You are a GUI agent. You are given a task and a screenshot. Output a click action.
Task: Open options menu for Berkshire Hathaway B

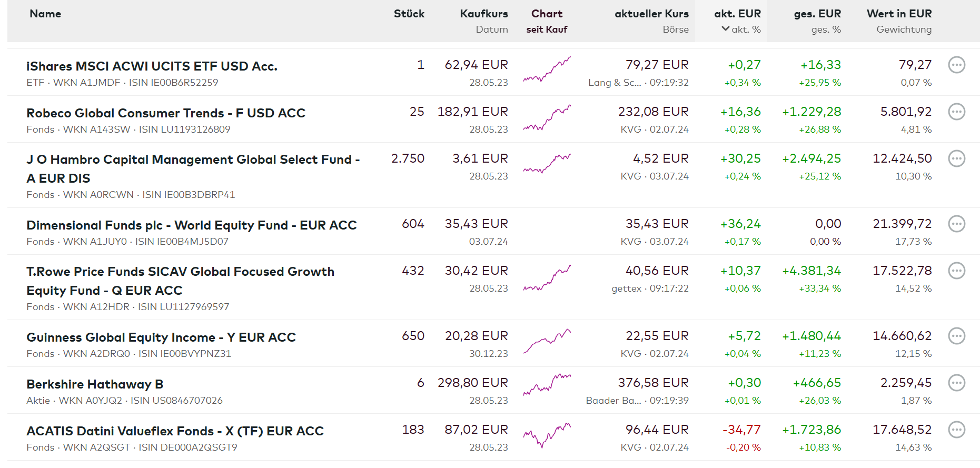coord(956,383)
